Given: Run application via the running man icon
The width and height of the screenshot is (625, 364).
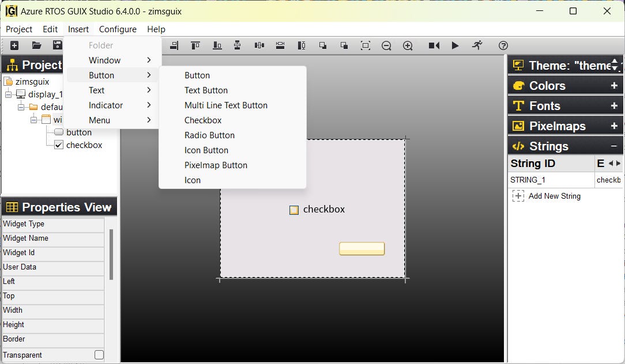Looking at the screenshot, I should click(x=477, y=45).
